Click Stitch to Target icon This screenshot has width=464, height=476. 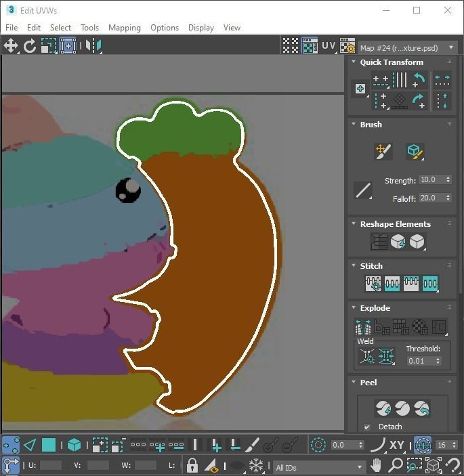coord(373,284)
